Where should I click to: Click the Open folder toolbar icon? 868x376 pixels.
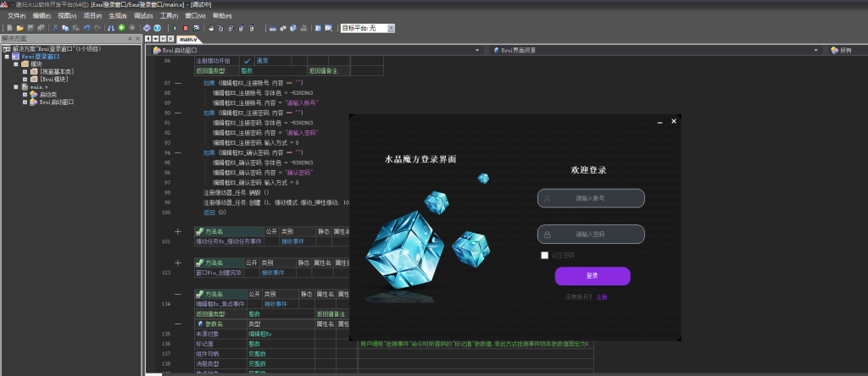[20, 28]
